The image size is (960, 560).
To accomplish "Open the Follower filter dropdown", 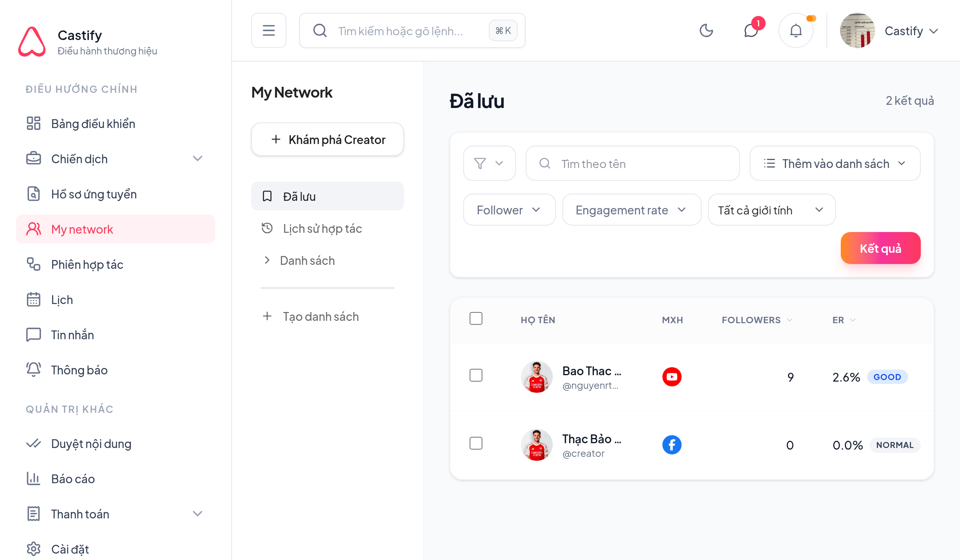I will click(x=509, y=210).
